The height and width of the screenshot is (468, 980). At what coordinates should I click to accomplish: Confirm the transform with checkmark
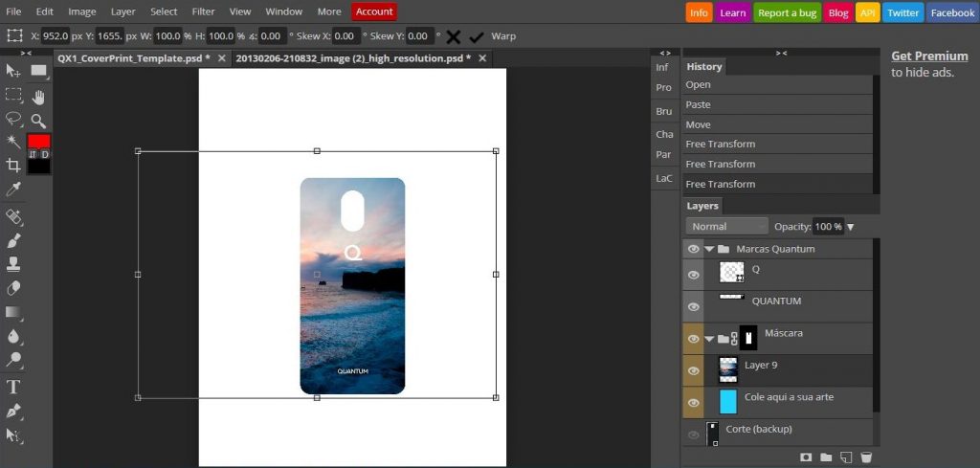tap(477, 37)
